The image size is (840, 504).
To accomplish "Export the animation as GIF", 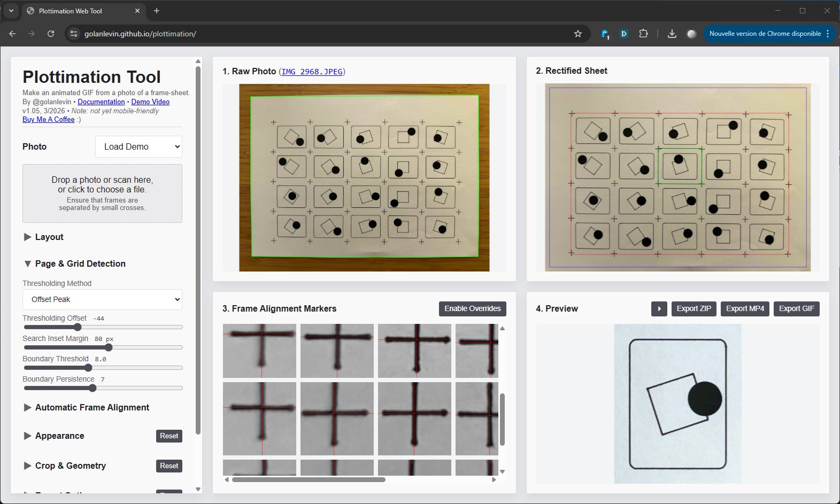I will click(x=796, y=309).
